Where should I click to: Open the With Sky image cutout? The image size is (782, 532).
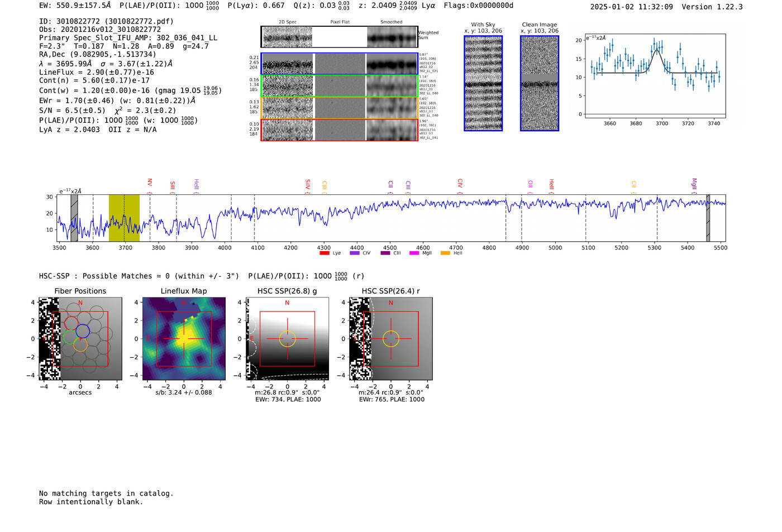point(483,83)
